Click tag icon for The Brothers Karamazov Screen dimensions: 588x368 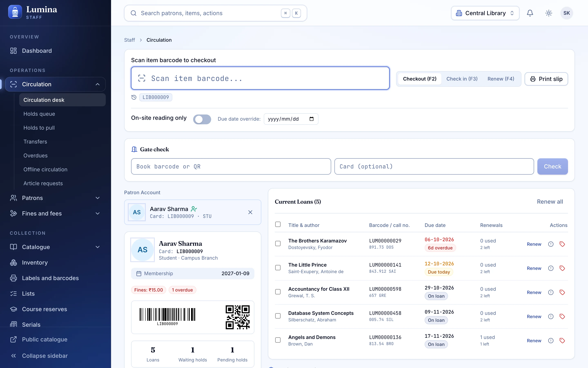click(562, 244)
